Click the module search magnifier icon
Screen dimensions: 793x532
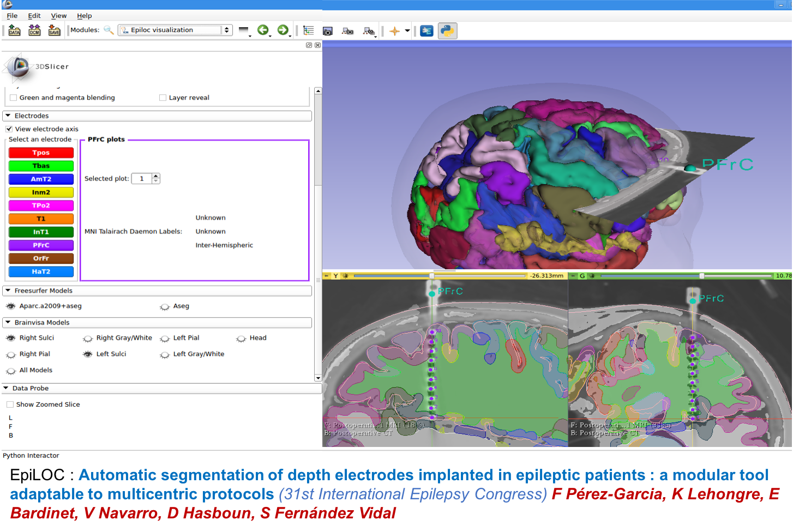click(x=109, y=30)
